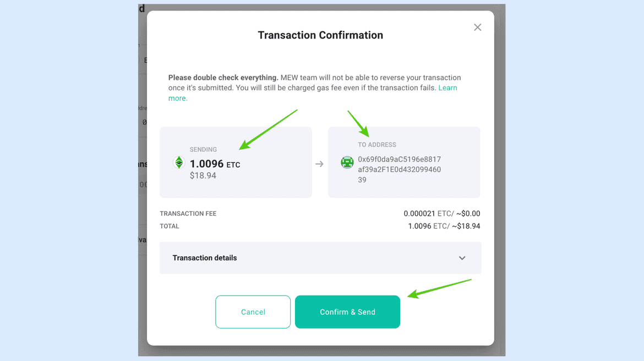
Task: Click the green wallet avatar next to 0x69f0da9a address
Action: (347, 162)
